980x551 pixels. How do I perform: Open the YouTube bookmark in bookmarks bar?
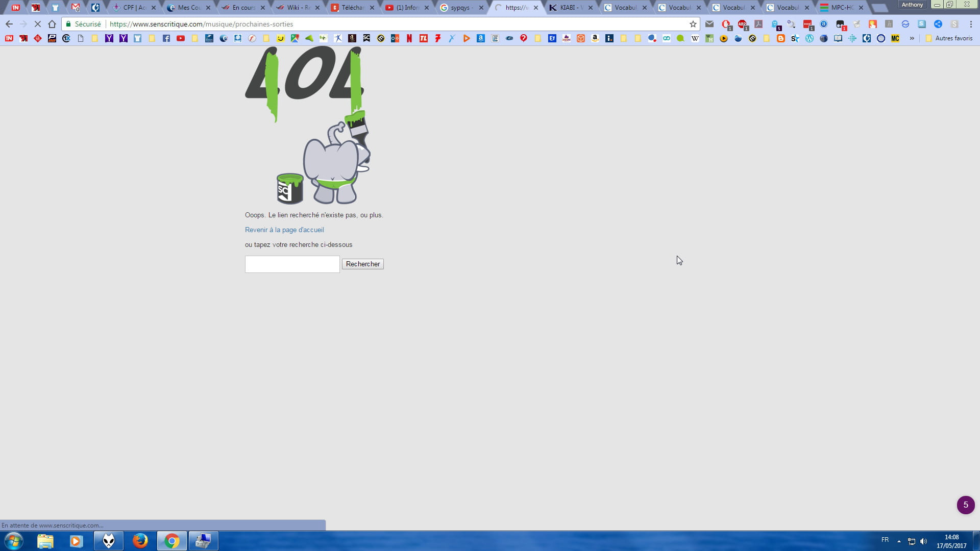181,38
